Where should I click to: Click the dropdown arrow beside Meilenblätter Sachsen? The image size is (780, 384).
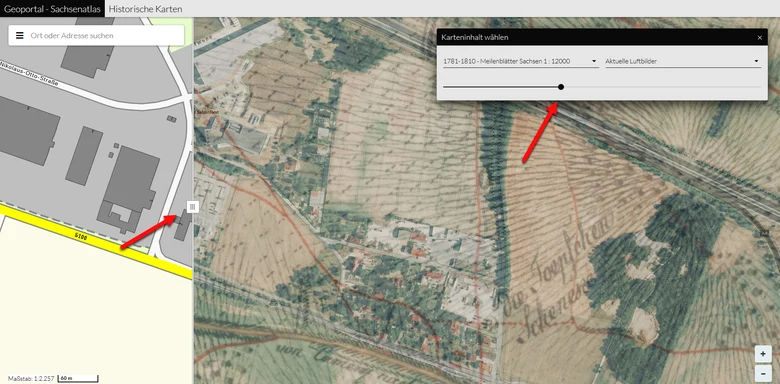[x=594, y=61]
